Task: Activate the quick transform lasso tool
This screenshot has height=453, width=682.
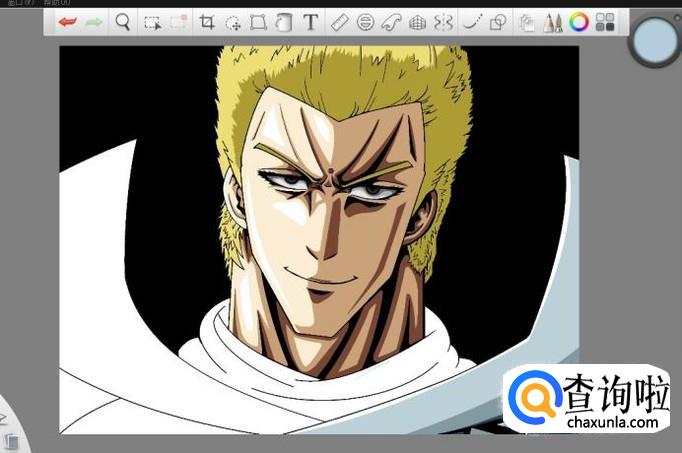Action: point(233,23)
